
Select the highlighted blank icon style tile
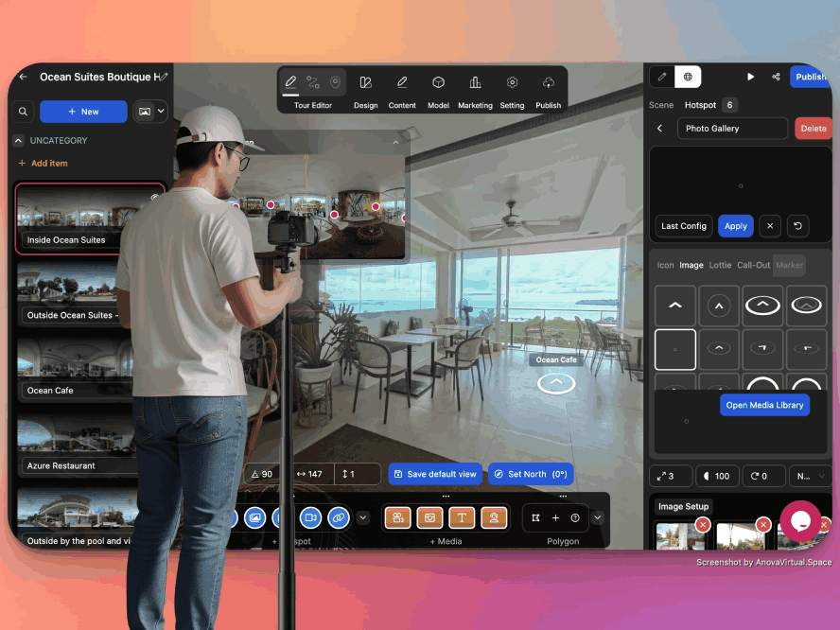pyautogui.click(x=675, y=349)
